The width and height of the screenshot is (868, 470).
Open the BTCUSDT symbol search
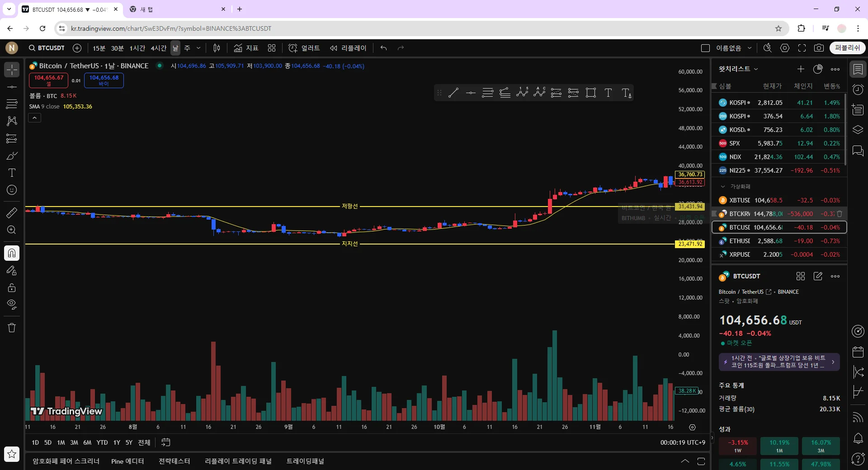click(47, 48)
